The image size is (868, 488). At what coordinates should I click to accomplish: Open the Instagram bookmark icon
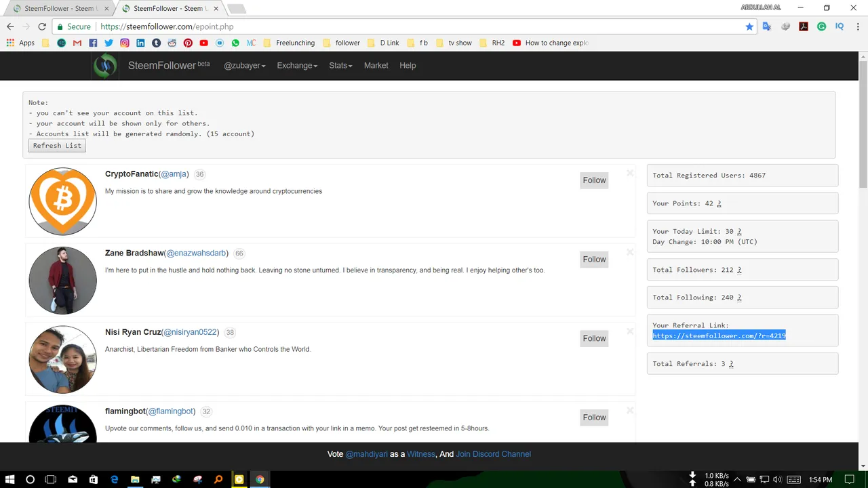[x=125, y=43]
